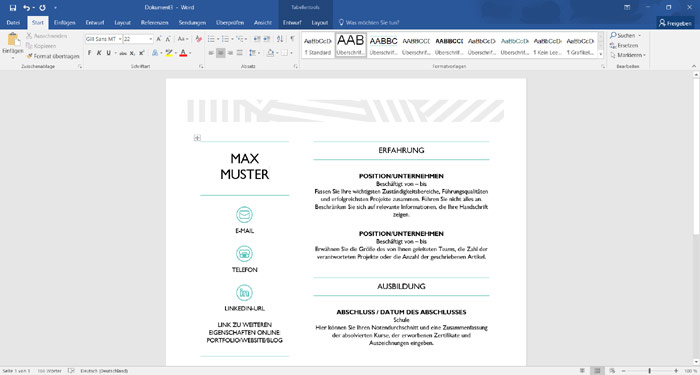Viewport: 700px width, 375px height.
Task: Toggle superscript formatting
Action: point(142,53)
